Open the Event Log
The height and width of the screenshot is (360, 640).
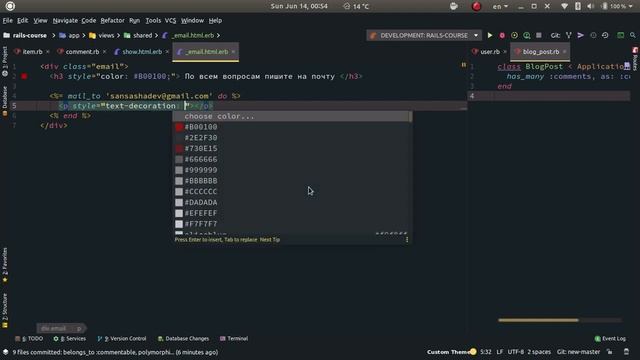(610, 338)
